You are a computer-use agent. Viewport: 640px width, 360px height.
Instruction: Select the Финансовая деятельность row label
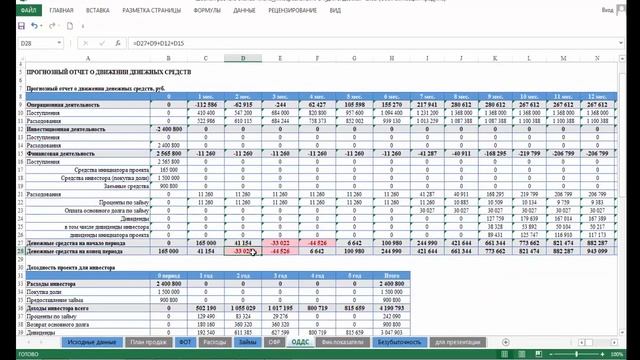coord(88,153)
